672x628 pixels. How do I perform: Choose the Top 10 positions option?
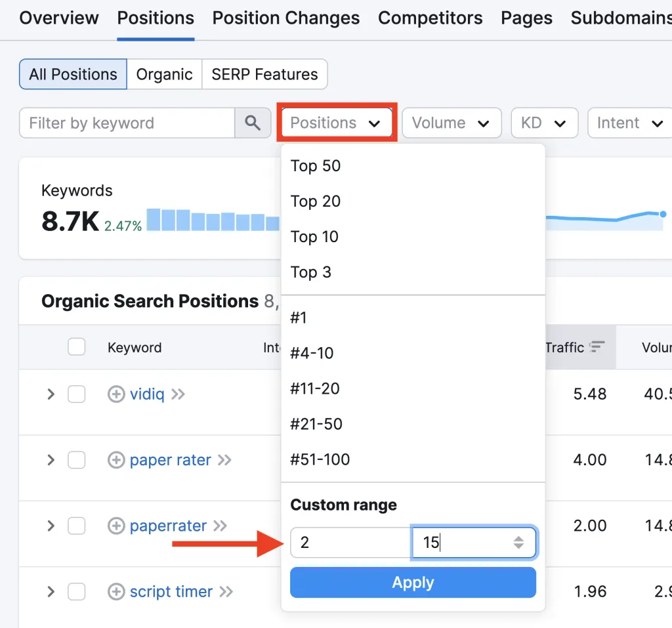314,237
